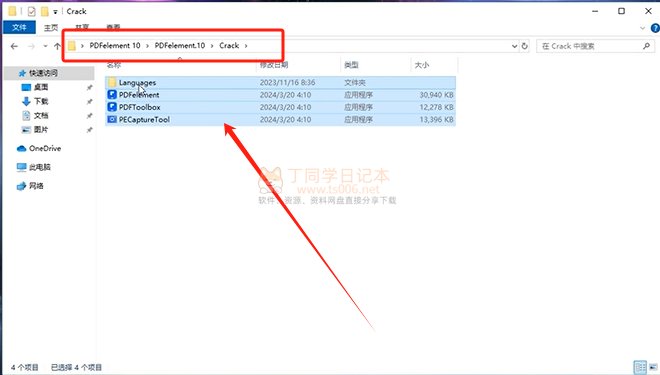Unpin 图片 using its pin icon

point(89,130)
